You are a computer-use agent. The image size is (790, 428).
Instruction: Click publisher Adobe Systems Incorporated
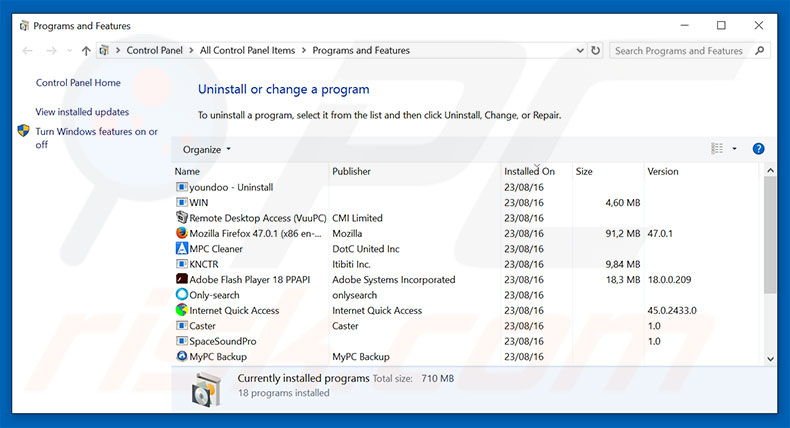(x=393, y=279)
